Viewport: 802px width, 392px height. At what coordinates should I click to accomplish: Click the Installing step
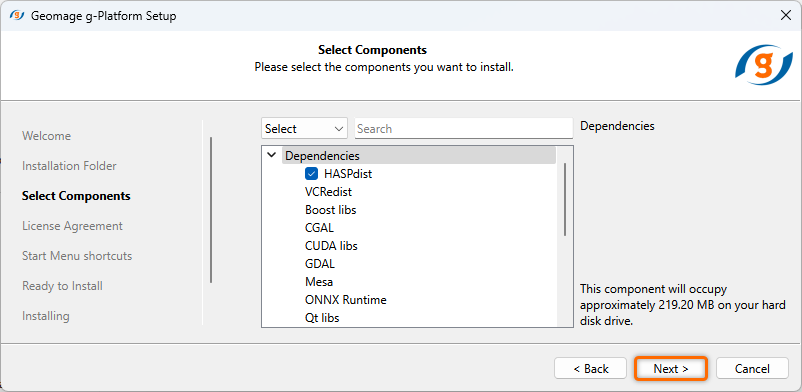point(46,316)
